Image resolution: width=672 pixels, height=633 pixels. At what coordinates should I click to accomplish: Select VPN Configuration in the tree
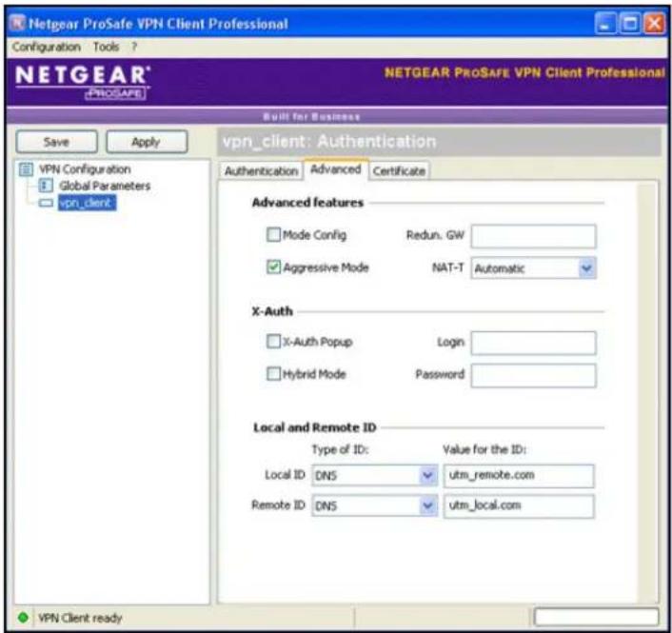[85, 169]
